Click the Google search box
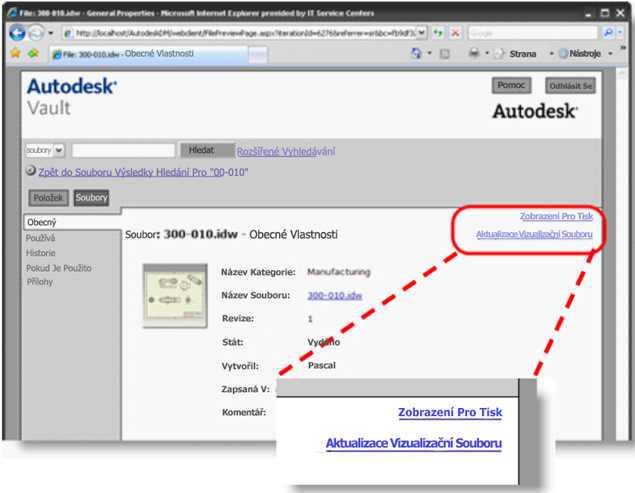Screen dimensions: 635x493 [533, 33]
